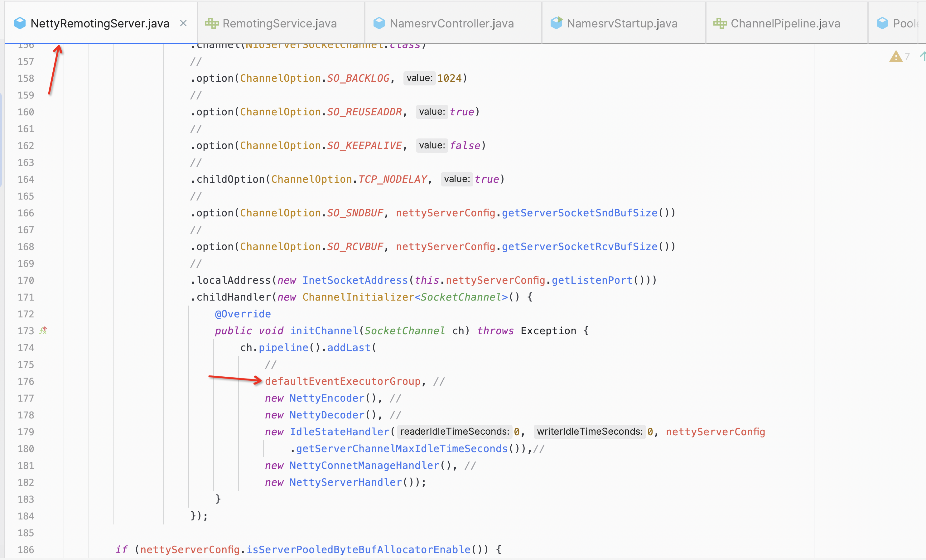Click the defaultEventExecutorGroup variable
The width and height of the screenshot is (926, 560).
[343, 381]
